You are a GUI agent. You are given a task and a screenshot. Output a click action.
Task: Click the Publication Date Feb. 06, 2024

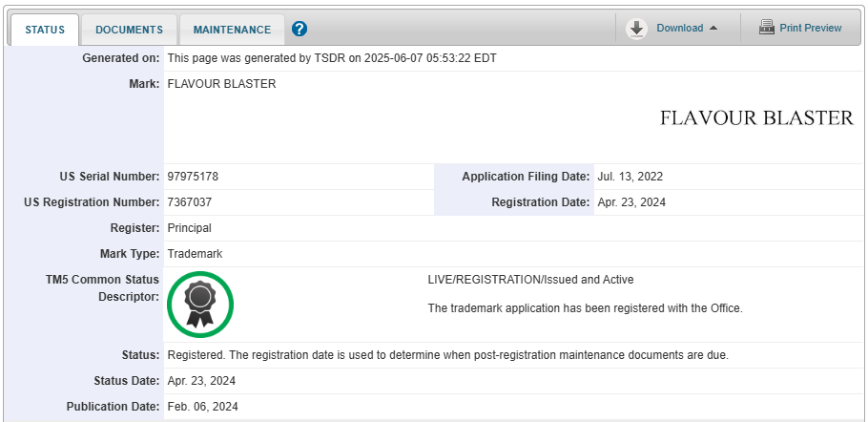coord(202,407)
